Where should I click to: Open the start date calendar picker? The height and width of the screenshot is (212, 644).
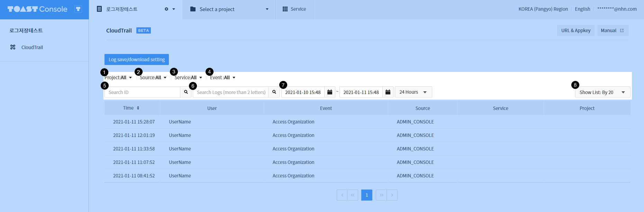click(x=330, y=92)
